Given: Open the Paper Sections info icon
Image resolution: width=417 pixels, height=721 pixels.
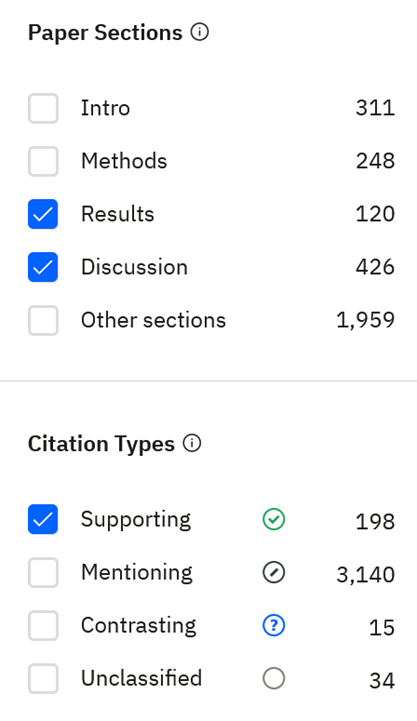Looking at the screenshot, I should pos(200,33).
